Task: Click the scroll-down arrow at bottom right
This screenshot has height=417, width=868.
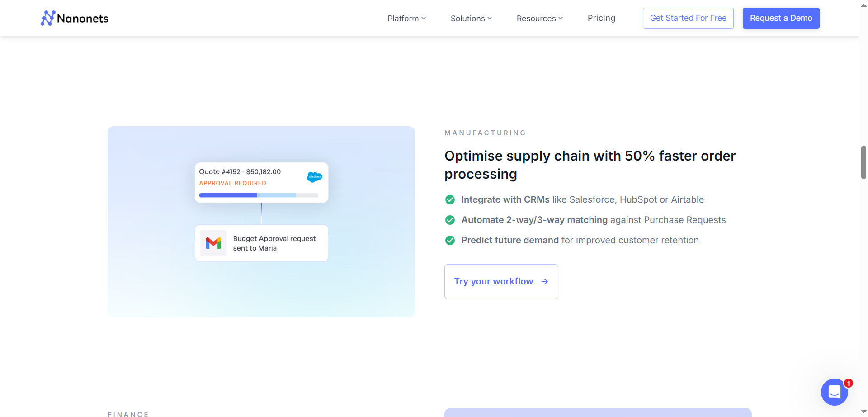Action: coord(863,412)
